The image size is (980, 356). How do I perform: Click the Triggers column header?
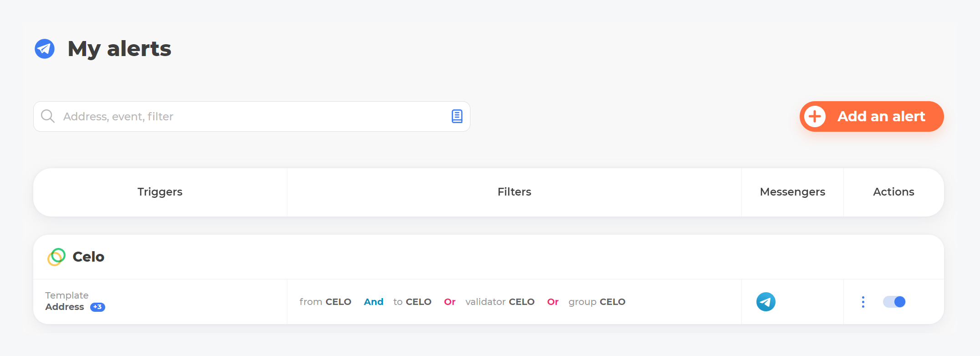point(160,192)
